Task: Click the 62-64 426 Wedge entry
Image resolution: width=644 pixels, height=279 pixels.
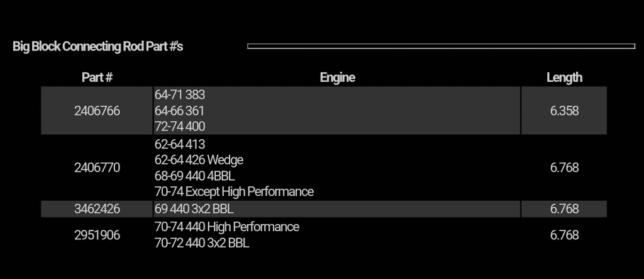Action: [199, 160]
